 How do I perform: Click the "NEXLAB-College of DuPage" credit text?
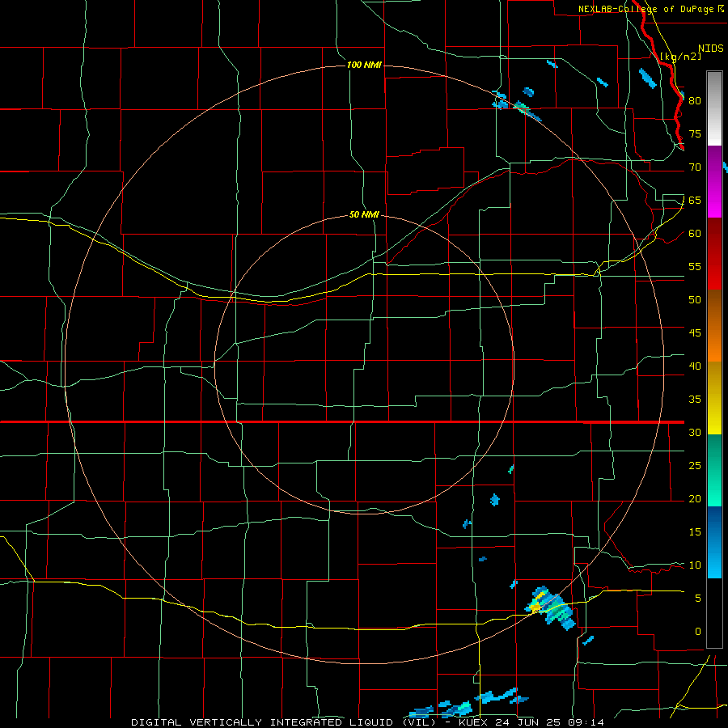646,9
